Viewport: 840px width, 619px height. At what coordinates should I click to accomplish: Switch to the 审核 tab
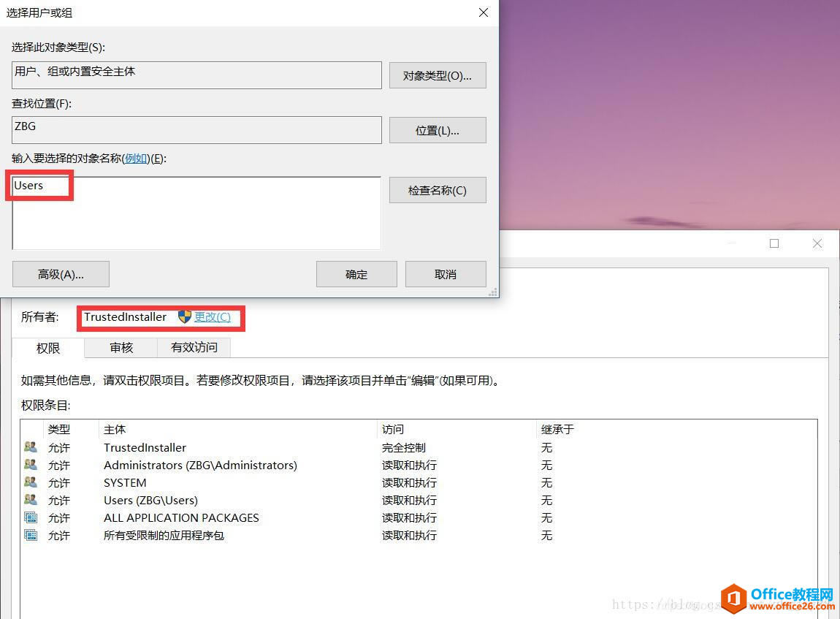[121, 347]
